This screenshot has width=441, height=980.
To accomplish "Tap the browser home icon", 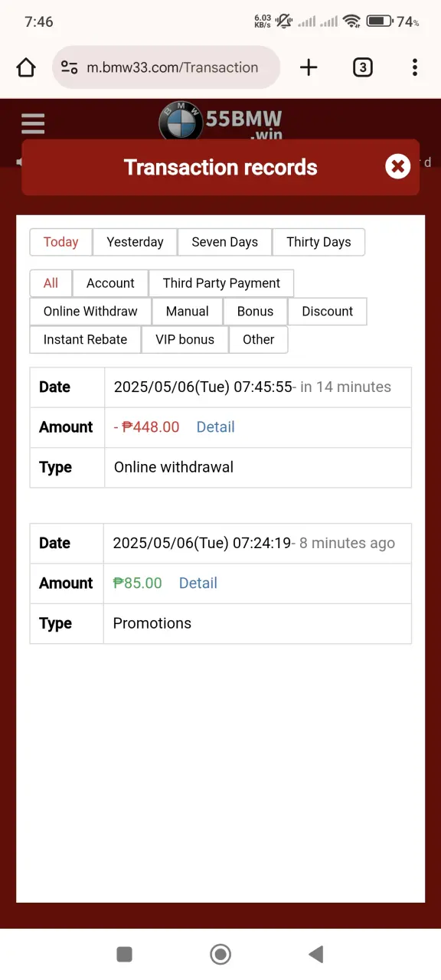I will tap(26, 67).
